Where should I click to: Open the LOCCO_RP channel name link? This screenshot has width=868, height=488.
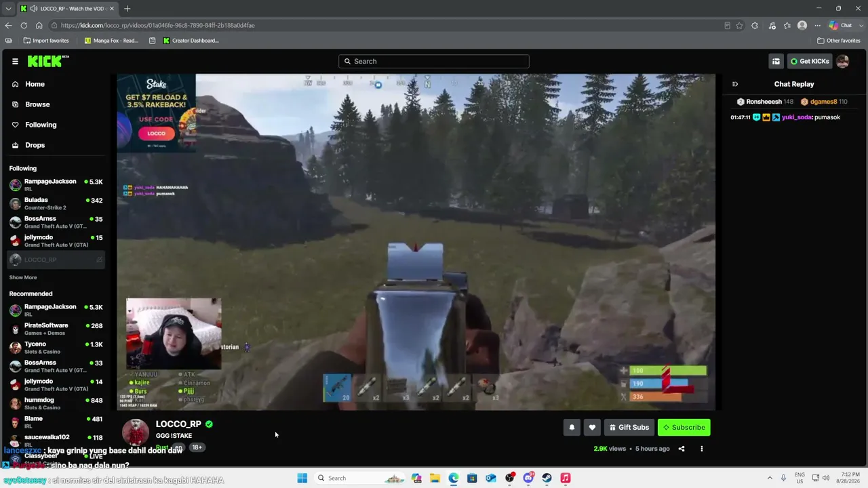(x=178, y=424)
